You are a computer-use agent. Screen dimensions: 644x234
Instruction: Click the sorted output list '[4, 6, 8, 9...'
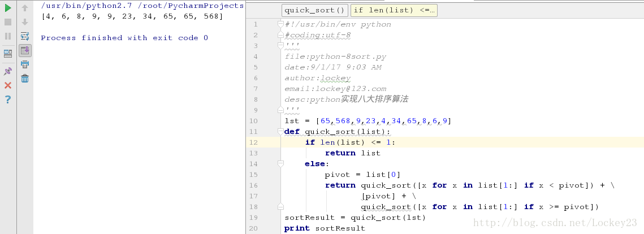[132, 16]
